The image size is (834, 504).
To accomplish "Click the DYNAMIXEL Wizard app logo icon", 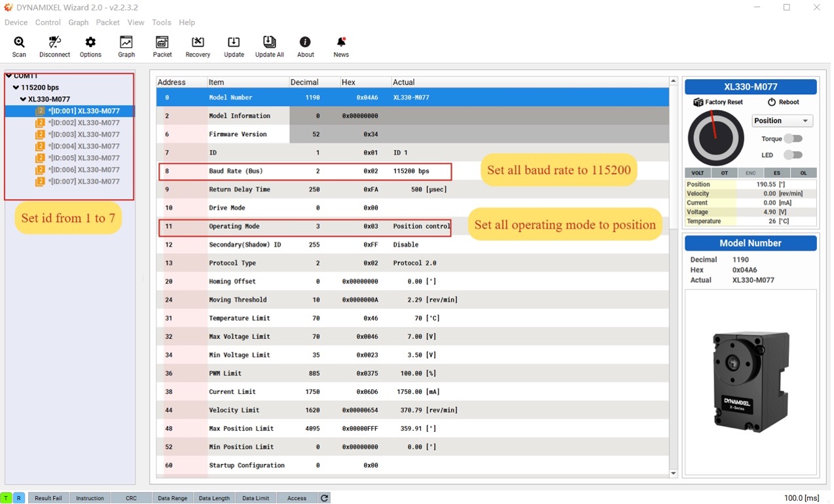I will (9, 7).
